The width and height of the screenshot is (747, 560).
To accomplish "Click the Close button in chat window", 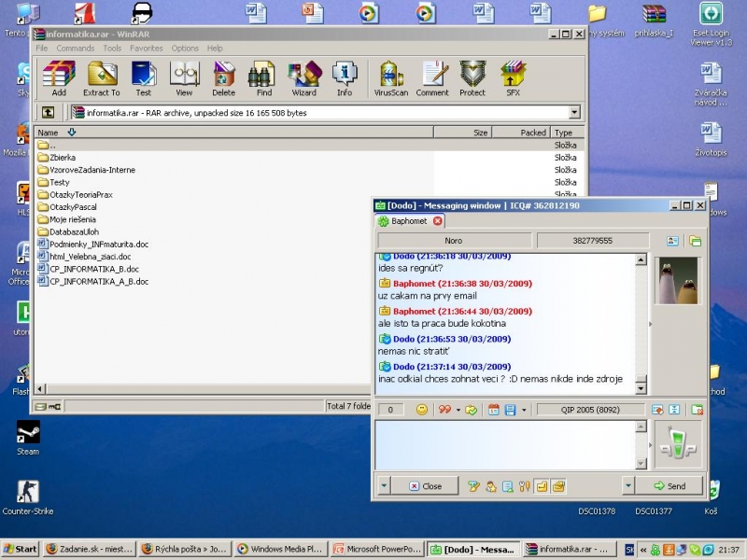I will [426, 486].
